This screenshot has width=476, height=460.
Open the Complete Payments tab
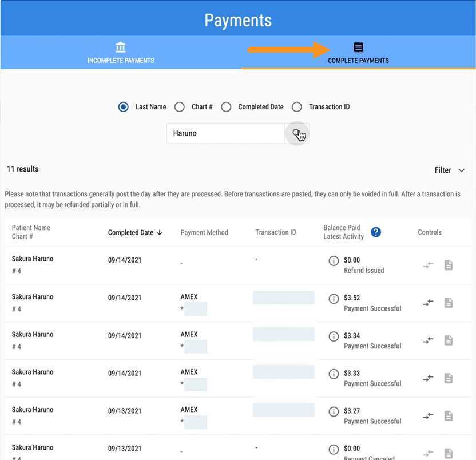coord(358,53)
